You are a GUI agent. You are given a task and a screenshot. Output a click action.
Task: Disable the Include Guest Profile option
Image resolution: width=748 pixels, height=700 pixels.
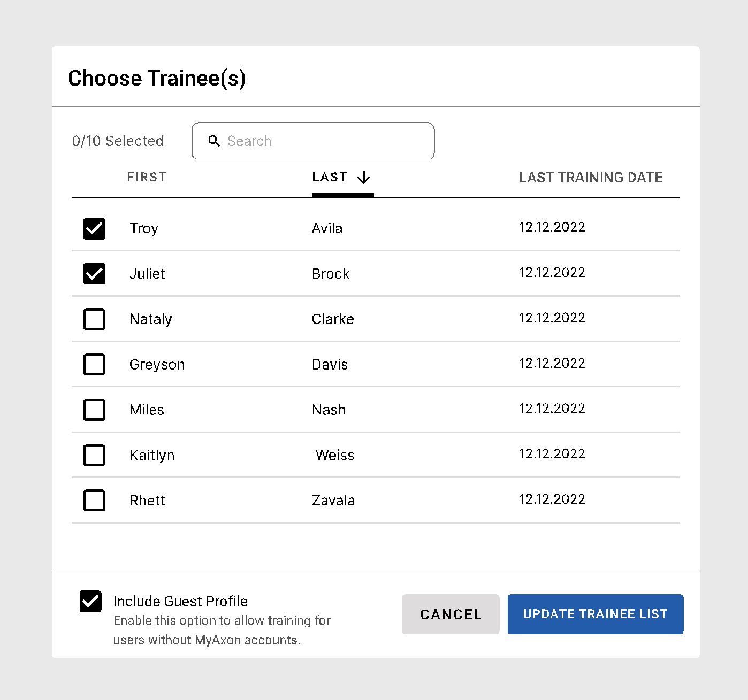pos(90,601)
